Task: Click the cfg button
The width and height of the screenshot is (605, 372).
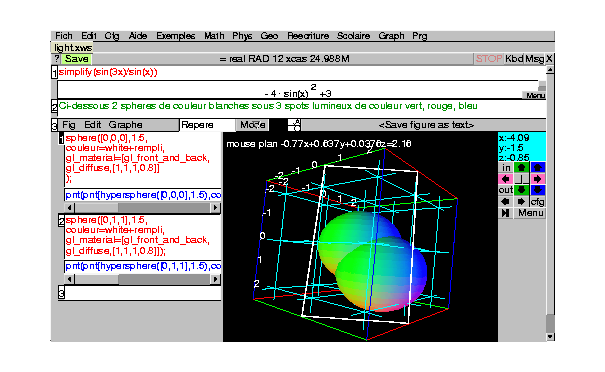Action: 537,201
